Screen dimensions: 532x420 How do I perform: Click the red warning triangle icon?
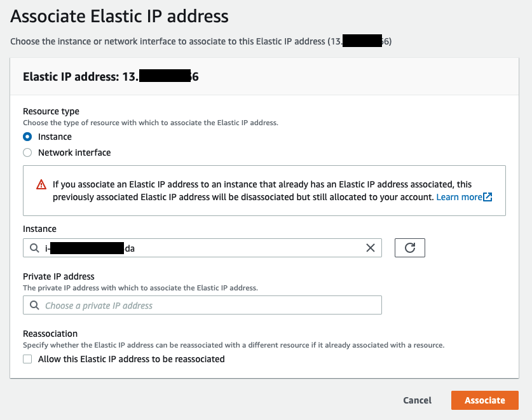point(41,184)
